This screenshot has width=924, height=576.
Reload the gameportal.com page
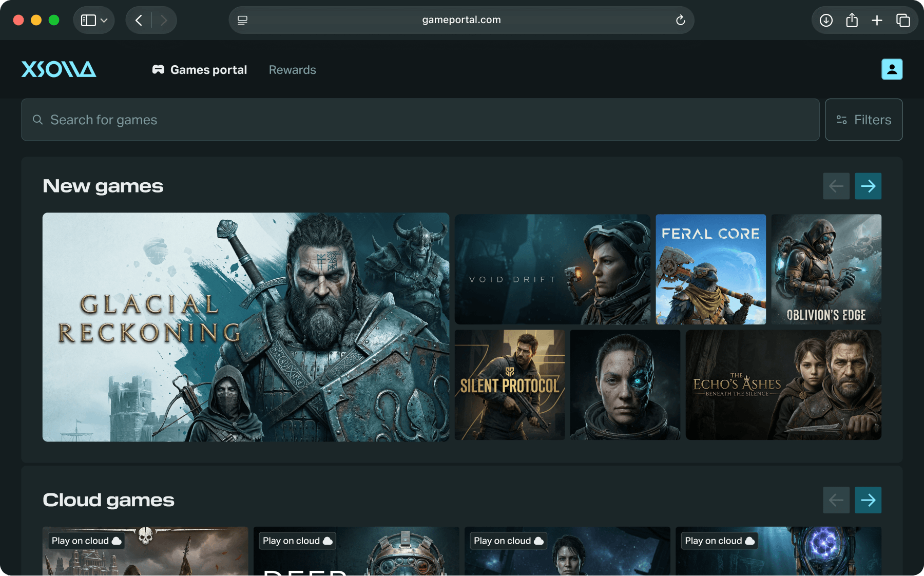[x=680, y=21]
